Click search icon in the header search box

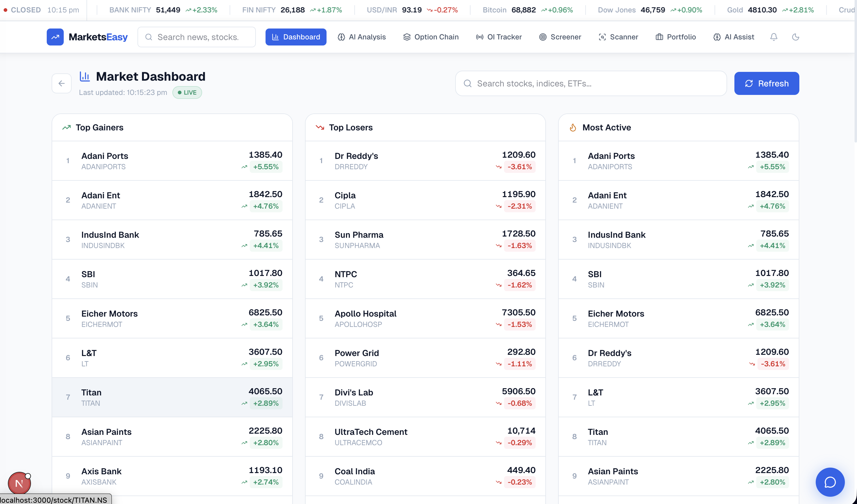(149, 37)
